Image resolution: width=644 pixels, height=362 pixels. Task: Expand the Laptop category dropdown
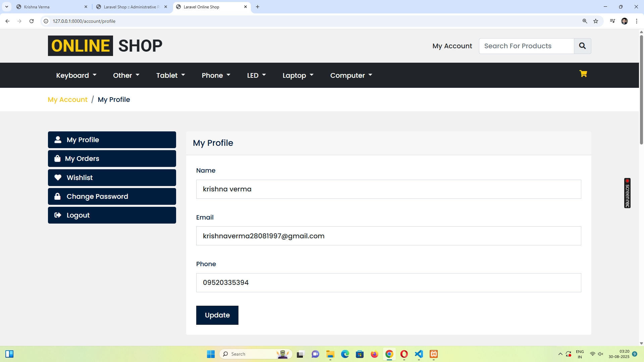click(x=298, y=75)
